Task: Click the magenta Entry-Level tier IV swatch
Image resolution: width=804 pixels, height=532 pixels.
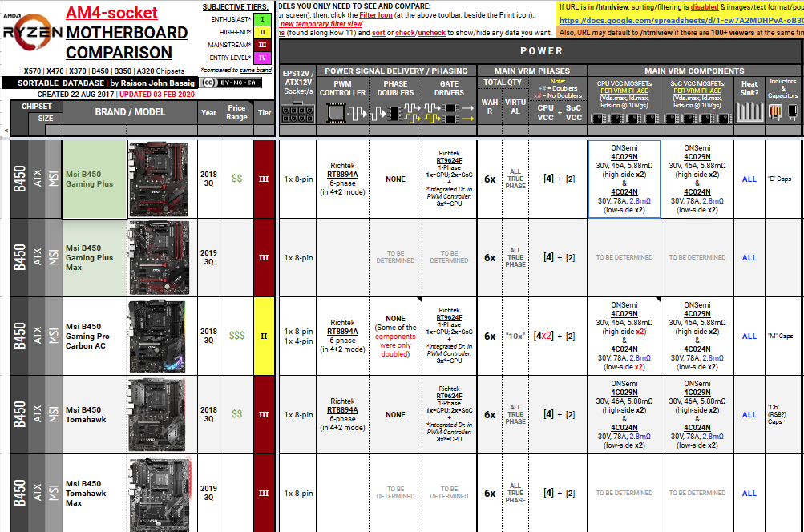Action: pyautogui.click(x=263, y=58)
